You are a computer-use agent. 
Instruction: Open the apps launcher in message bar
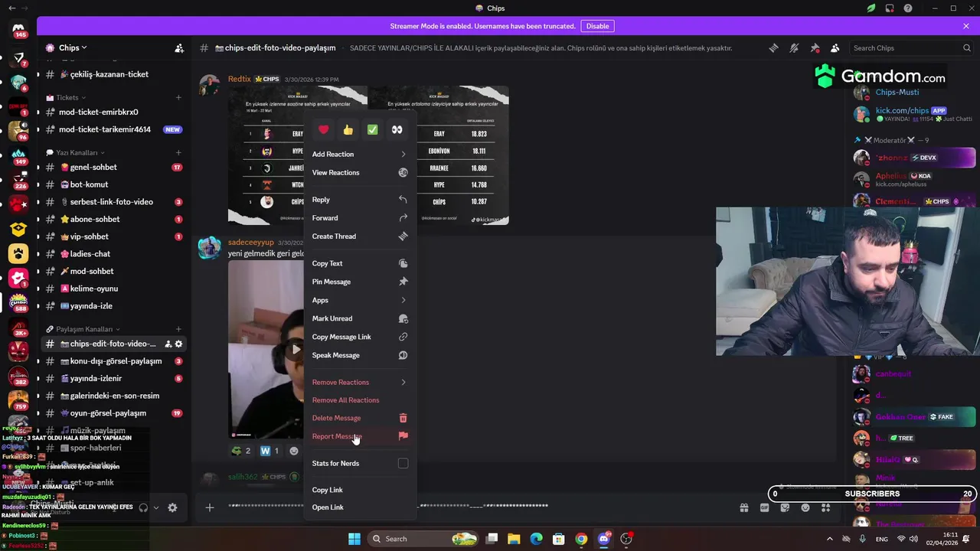[x=825, y=507]
